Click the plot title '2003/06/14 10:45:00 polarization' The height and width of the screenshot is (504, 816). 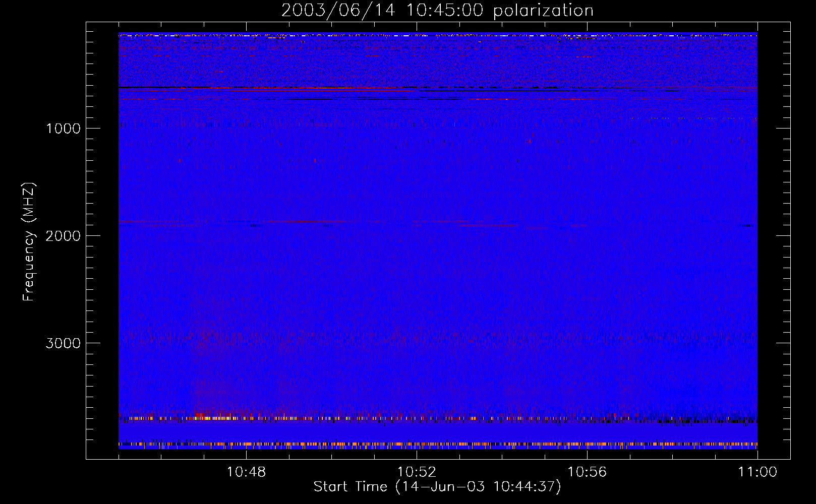point(437,11)
